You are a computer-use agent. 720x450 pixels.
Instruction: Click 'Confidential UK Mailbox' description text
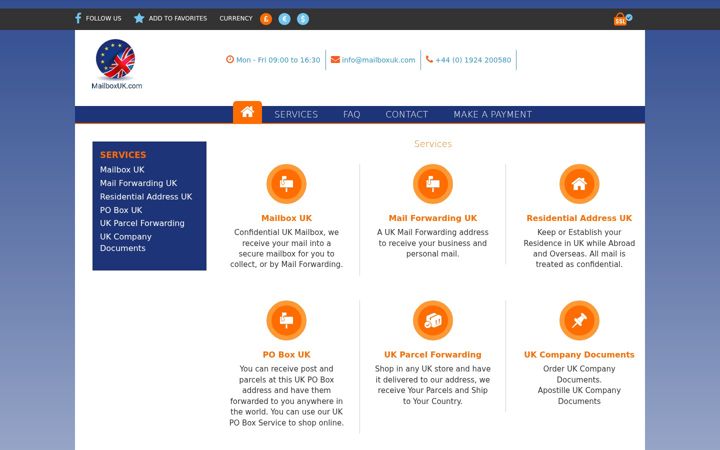287,248
